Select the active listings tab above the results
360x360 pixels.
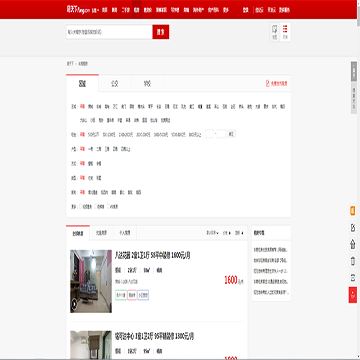[x=78, y=233]
